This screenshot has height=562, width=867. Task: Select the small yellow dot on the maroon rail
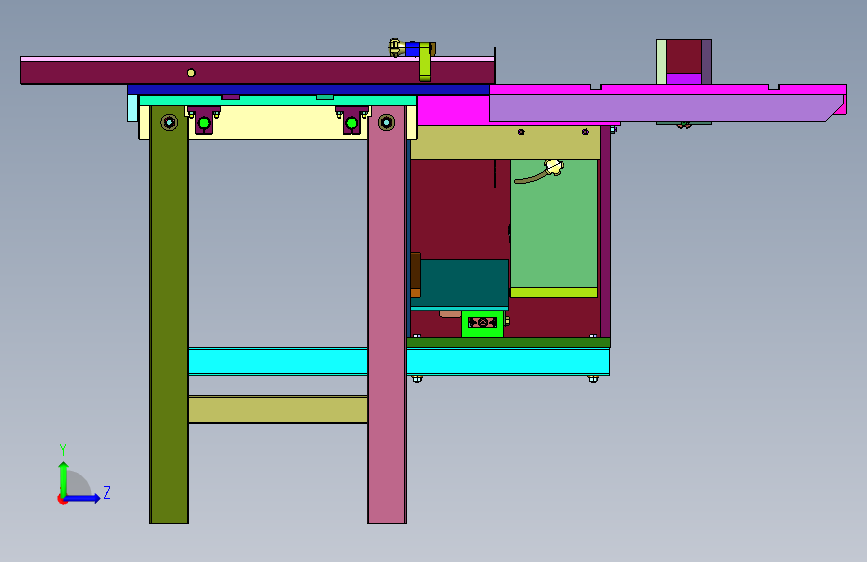[191, 72]
